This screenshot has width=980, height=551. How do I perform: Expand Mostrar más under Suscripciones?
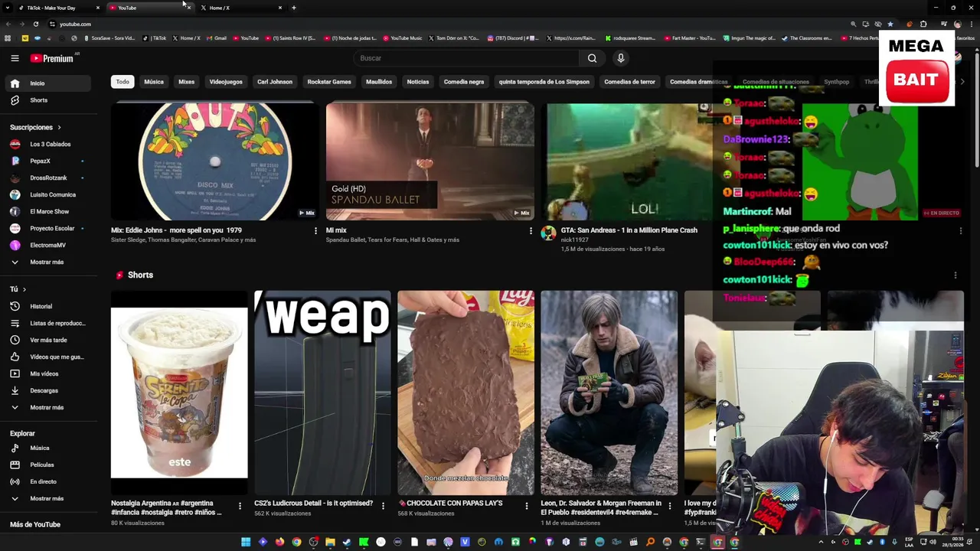click(x=50, y=262)
